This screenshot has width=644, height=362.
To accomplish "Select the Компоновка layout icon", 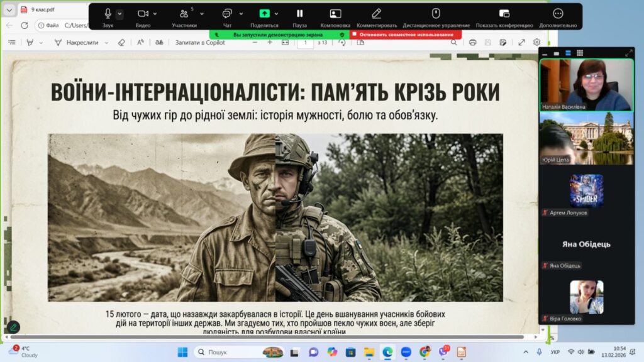I will (x=335, y=14).
